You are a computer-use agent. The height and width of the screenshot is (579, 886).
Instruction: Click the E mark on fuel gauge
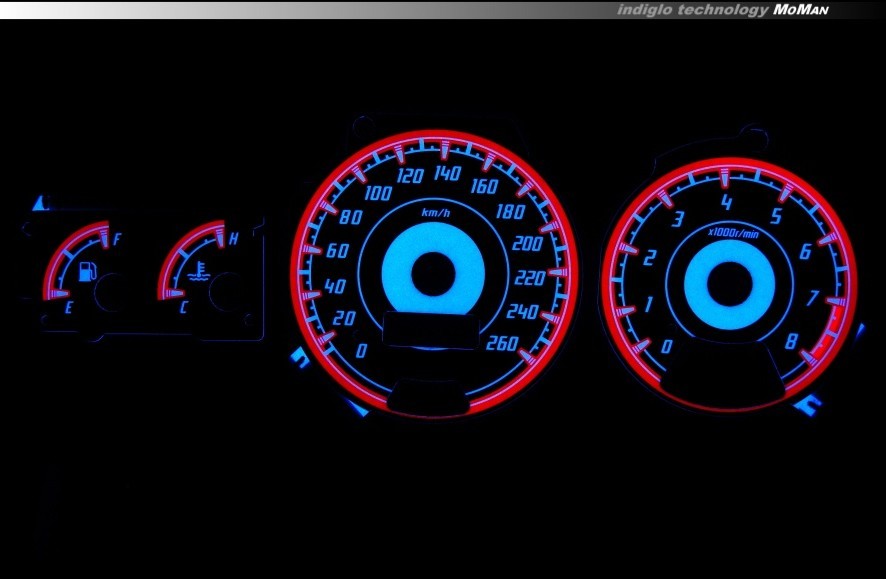[68, 309]
